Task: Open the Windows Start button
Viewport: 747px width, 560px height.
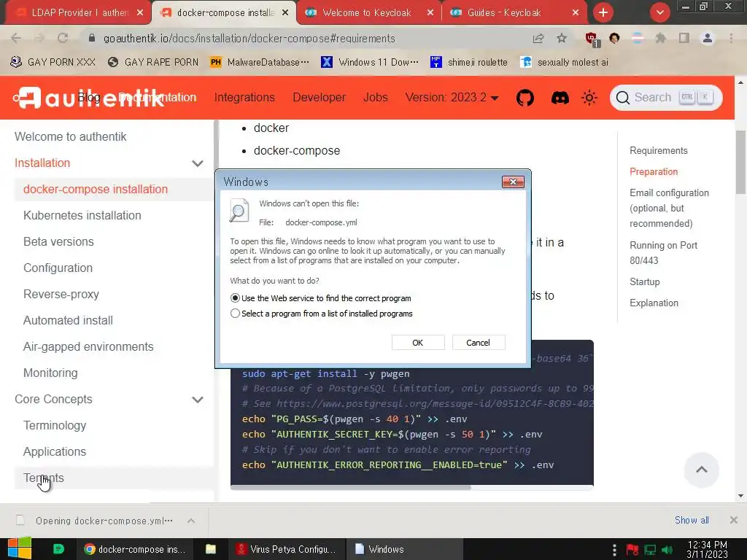Action: click(20, 548)
